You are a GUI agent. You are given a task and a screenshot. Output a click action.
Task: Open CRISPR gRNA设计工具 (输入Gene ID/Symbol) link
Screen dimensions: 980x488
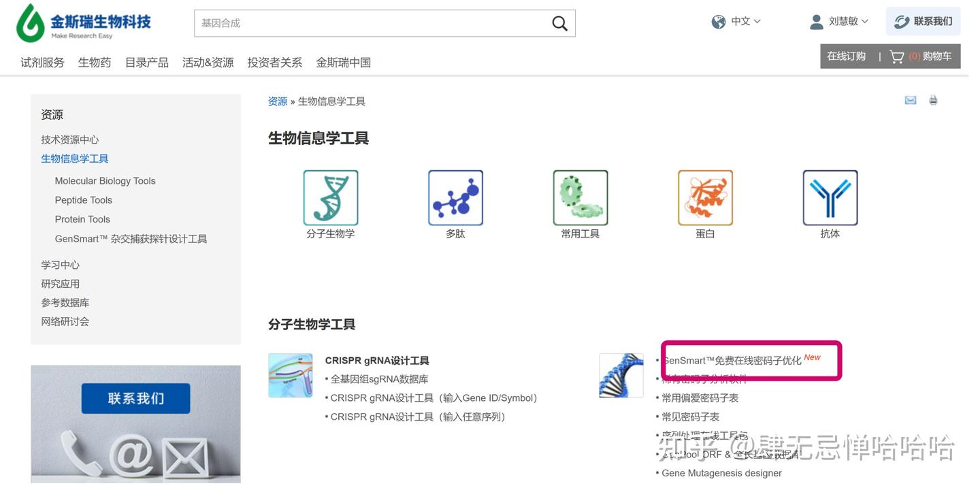434,398
